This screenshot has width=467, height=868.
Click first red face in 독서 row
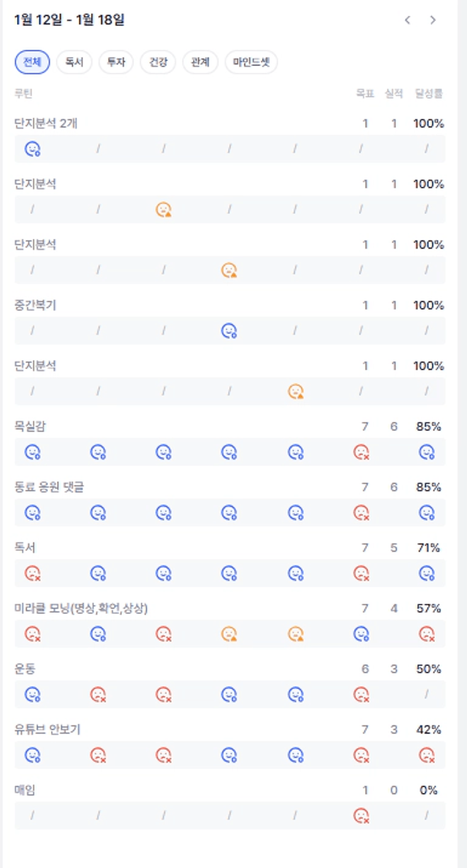(32, 573)
